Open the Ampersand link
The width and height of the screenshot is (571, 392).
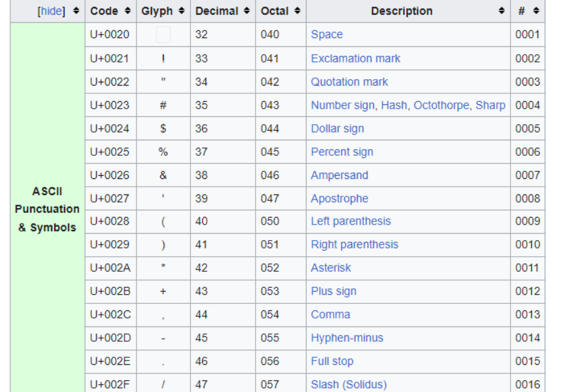[339, 175]
